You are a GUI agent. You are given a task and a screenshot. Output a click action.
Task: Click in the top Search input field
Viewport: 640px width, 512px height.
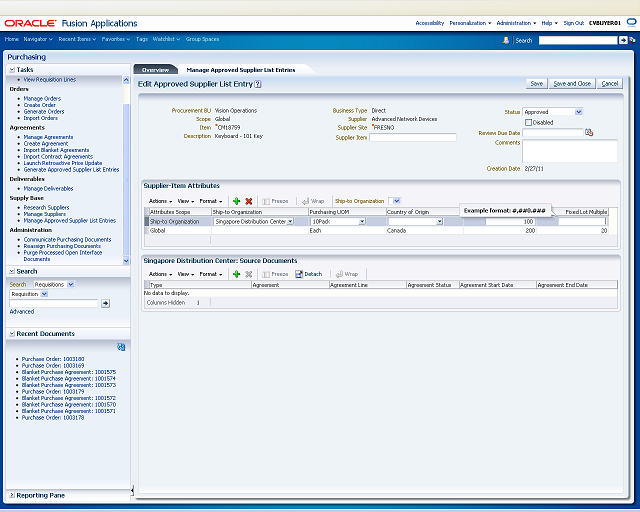point(578,40)
